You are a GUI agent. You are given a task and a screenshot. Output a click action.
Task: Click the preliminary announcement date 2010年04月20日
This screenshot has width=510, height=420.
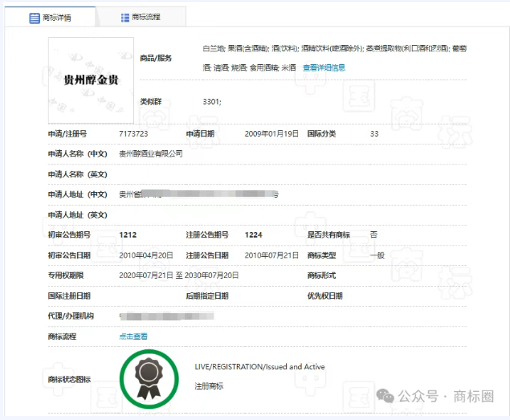(146, 255)
